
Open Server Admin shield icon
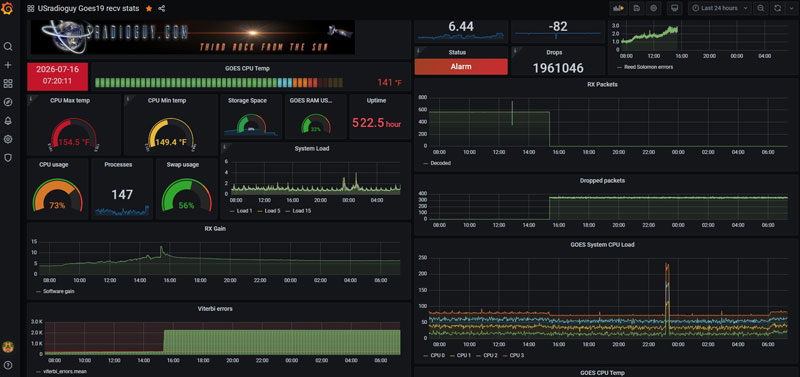[8, 158]
